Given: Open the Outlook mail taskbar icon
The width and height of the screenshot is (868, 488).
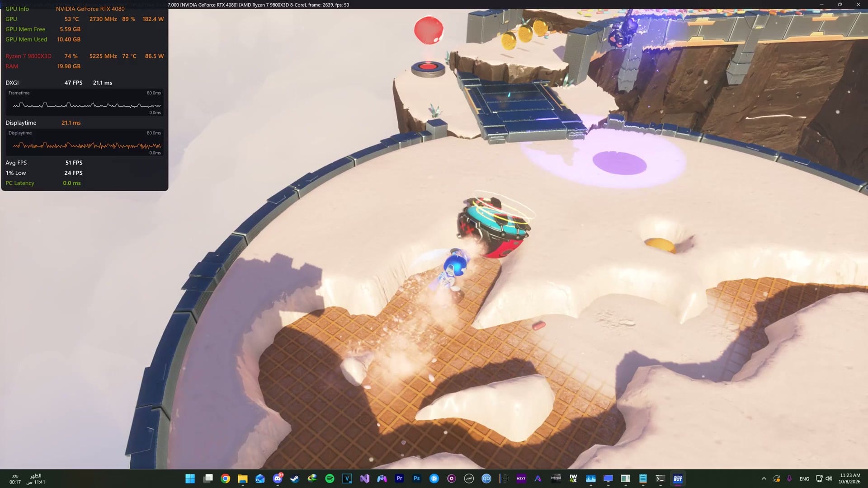Looking at the screenshot, I should click(260, 479).
